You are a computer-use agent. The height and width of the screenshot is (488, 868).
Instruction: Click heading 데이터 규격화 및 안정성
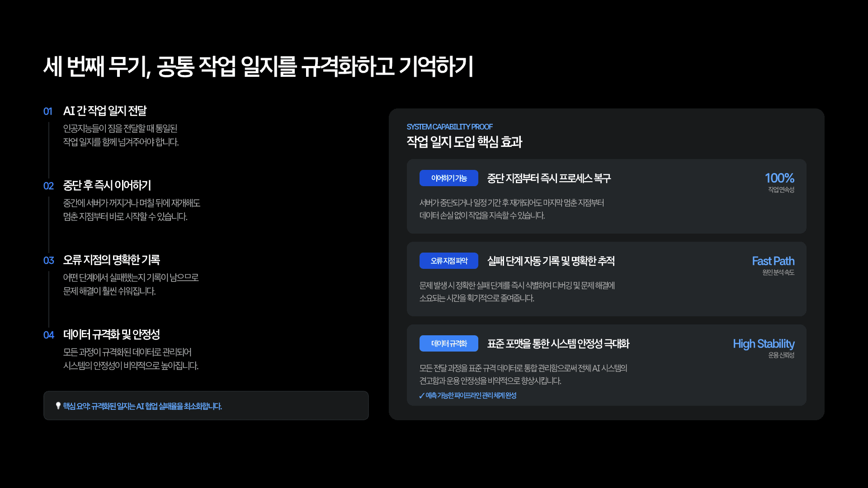(112, 334)
